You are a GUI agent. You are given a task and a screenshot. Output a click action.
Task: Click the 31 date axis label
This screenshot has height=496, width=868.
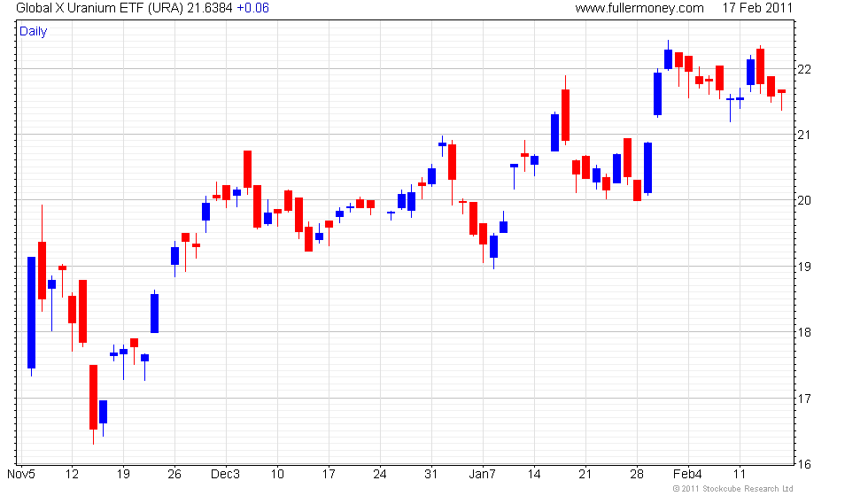coord(430,475)
